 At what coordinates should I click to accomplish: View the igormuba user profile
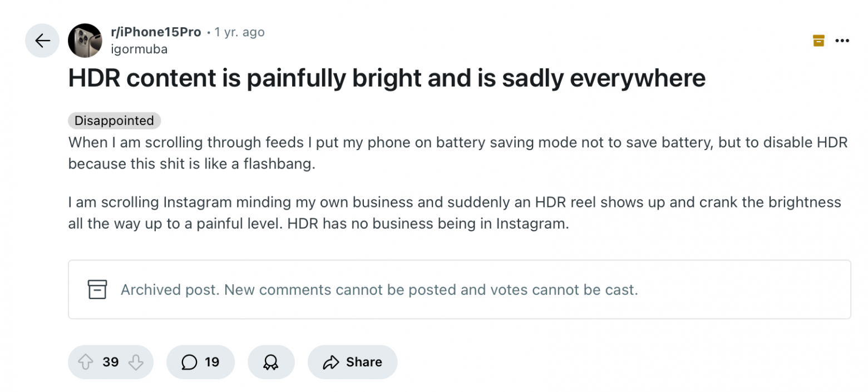pos(139,49)
